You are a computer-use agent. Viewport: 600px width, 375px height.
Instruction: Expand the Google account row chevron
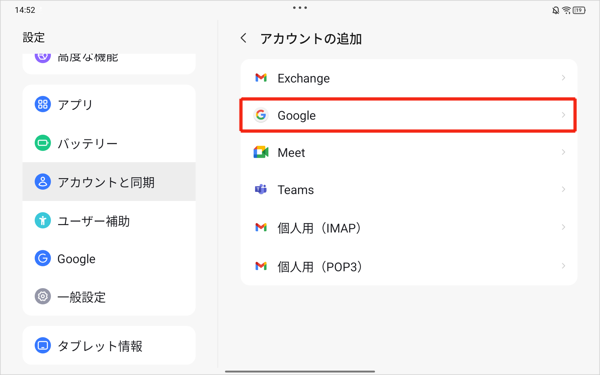[x=563, y=115]
